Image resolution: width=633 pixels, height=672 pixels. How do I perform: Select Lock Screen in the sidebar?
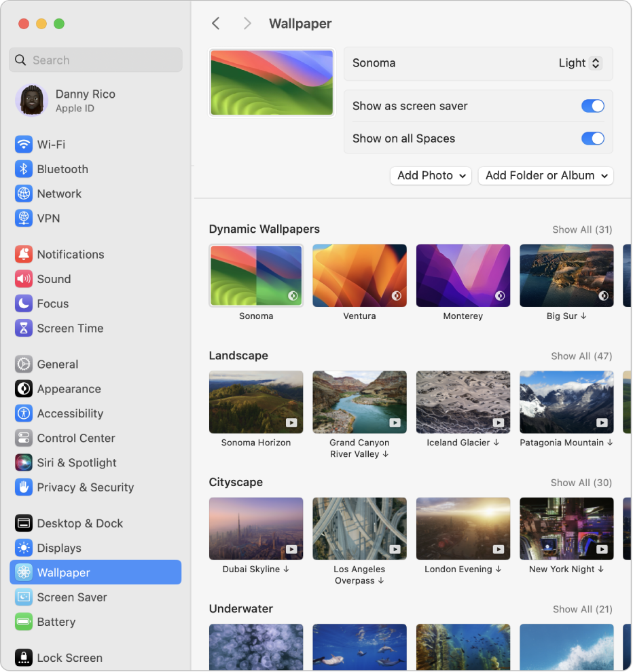click(69, 657)
